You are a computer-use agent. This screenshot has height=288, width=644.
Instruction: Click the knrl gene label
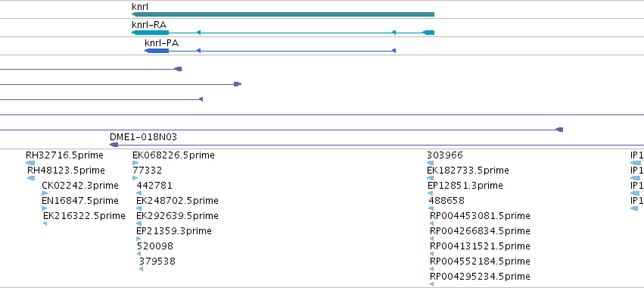click(x=140, y=7)
